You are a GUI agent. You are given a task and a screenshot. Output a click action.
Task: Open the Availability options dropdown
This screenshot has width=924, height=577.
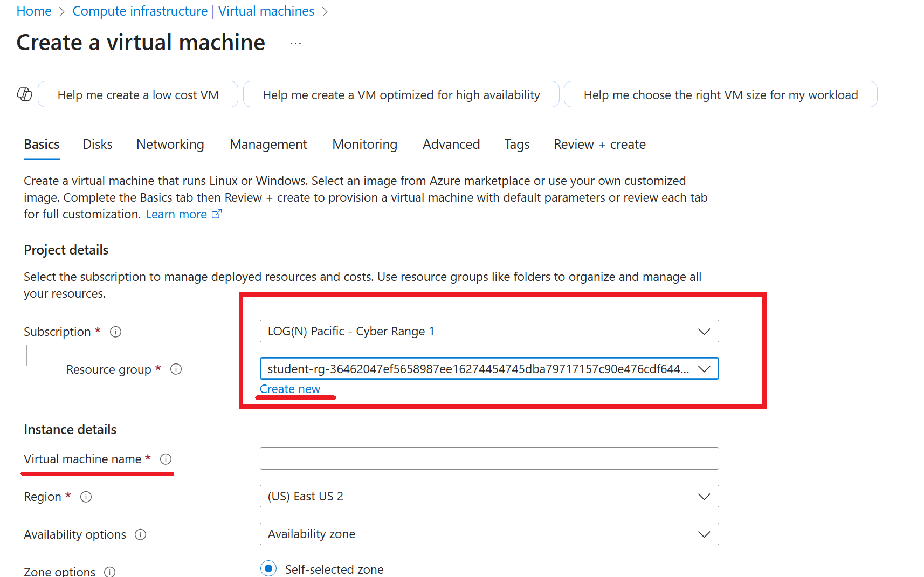(x=489, y=534)
